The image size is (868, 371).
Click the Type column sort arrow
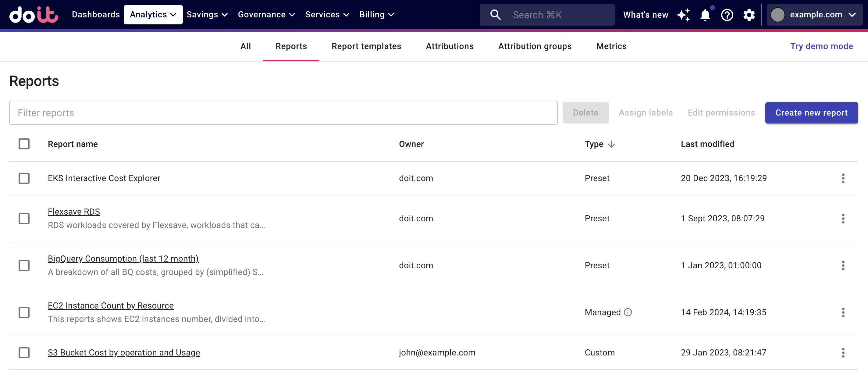[x=611, y=144]
